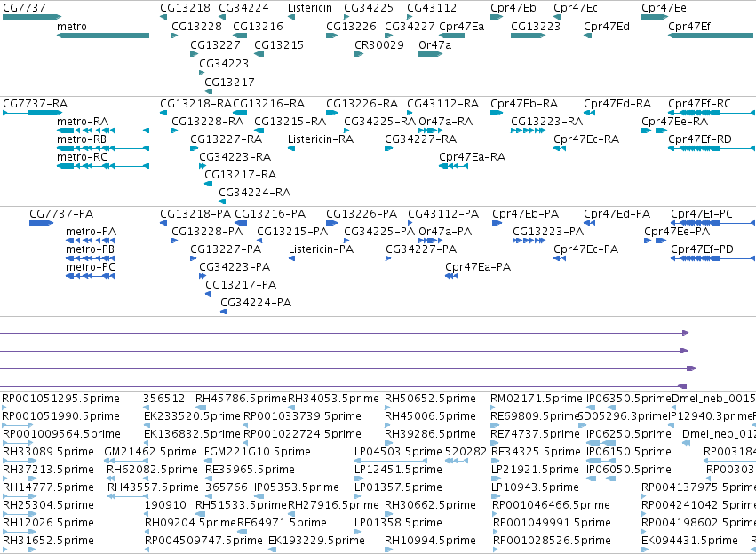Click EST LP04503.5prime label
The height and width of the screenshot is (554, 756).
tap(398, 451)
